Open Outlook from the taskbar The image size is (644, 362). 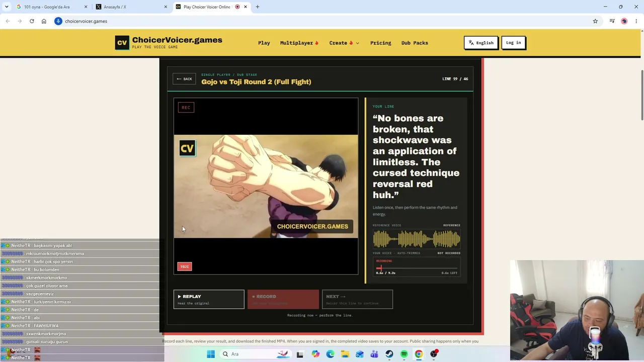coord(360,354)
